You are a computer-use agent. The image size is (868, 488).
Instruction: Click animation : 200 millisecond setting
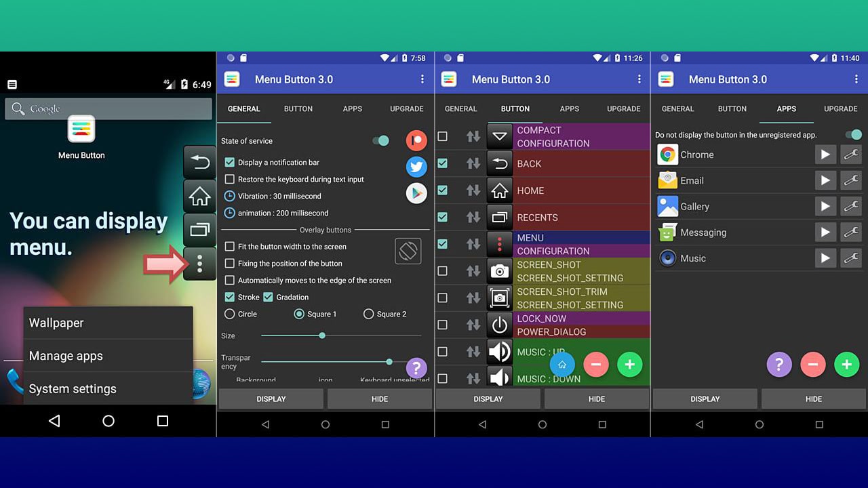276,213
